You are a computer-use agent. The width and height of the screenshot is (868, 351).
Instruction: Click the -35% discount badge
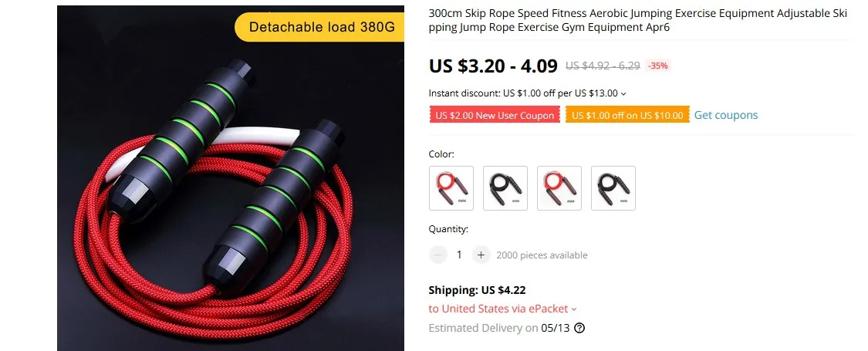pyautogui.click(x=657, y=66)
